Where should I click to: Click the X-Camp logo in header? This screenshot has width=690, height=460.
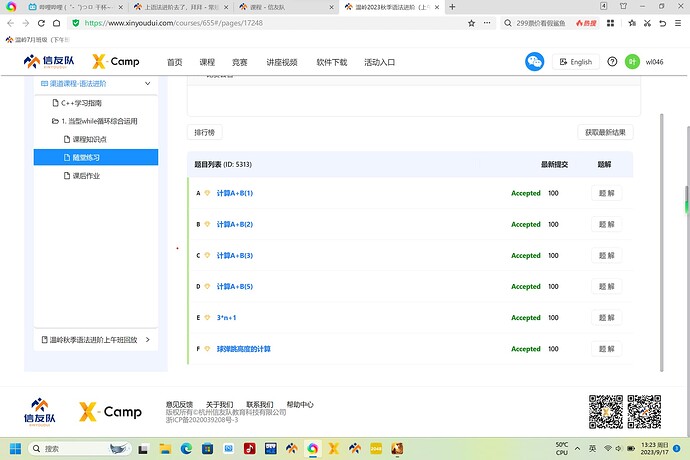point(116,62)
